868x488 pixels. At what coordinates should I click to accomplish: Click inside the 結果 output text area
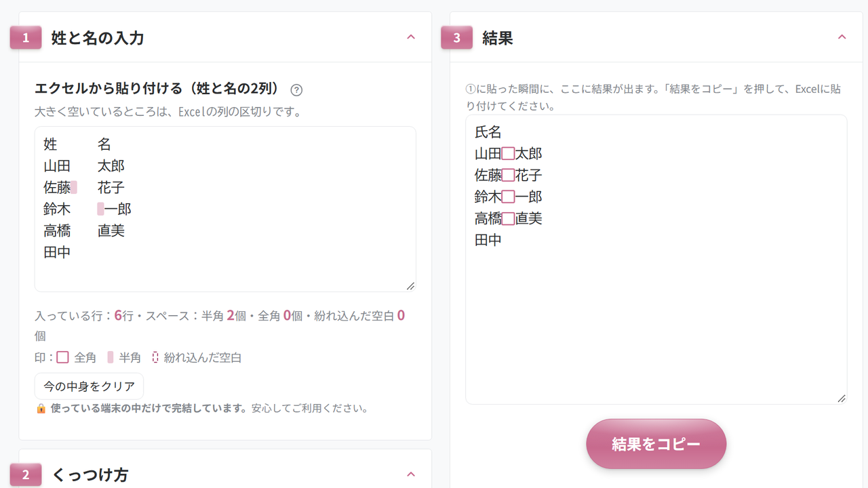click(x=656, y=260)
